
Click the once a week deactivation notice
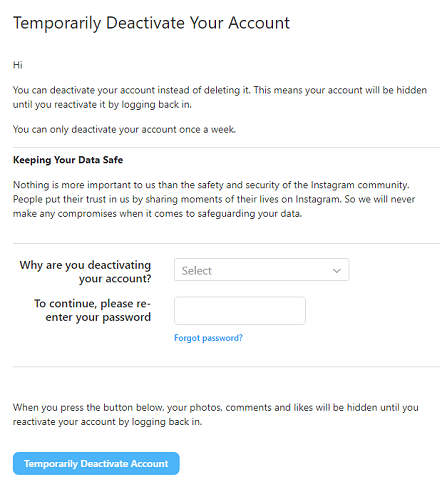coord(124,129)
